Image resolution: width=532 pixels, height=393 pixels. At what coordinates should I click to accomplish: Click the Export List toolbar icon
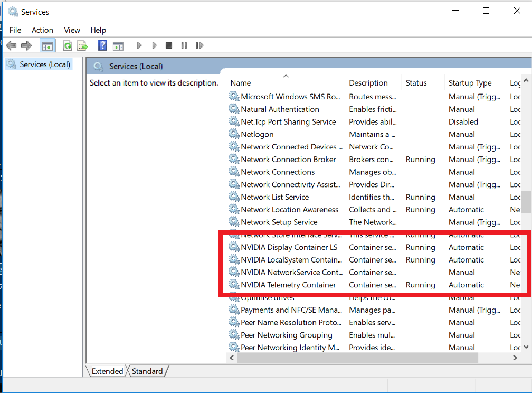[x=82, y=45]
